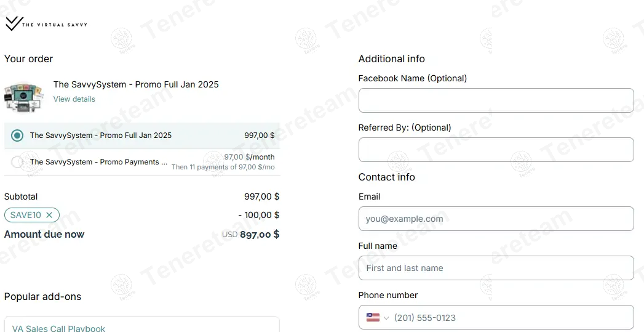644x332 pixels.
Task: Click the Popular add-ons heading
Action: pyautogui.click(x=42, y=296)
